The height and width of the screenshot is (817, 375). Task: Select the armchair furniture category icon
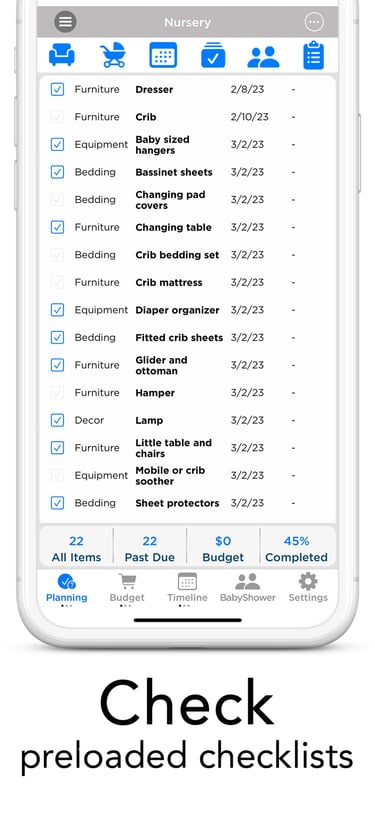point(62,55)
